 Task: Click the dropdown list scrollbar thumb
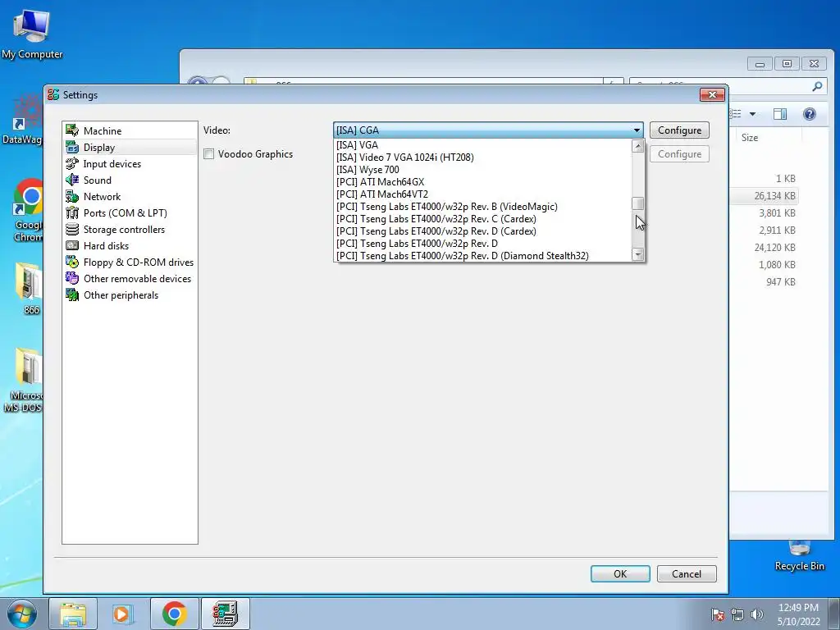(637, 203)
